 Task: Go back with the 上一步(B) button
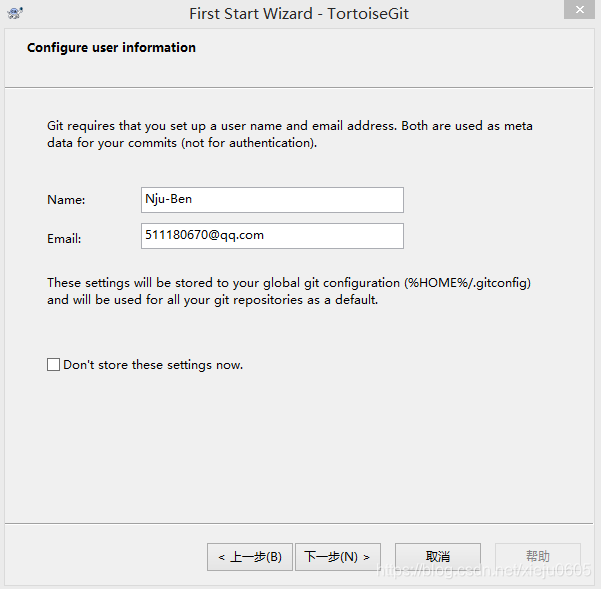[x=250, y=557]
